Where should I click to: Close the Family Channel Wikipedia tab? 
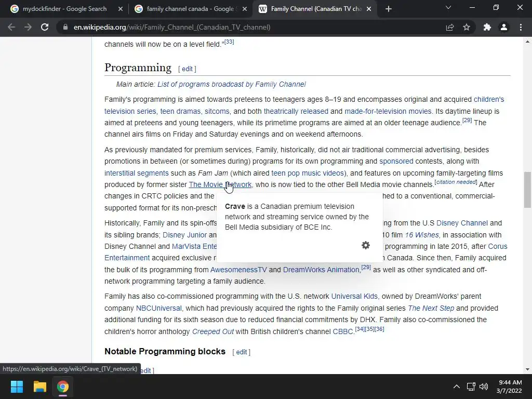point(368,9)
